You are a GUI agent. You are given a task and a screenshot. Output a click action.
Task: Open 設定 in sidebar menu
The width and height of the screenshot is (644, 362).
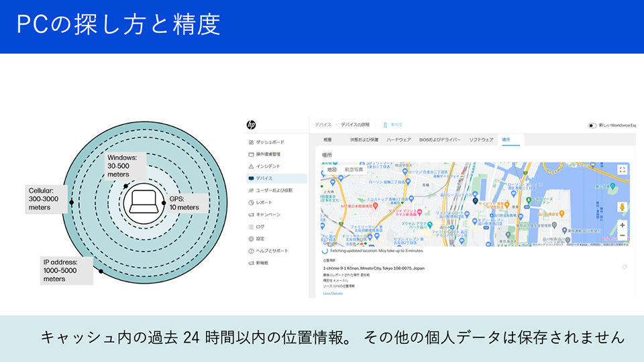260,239
